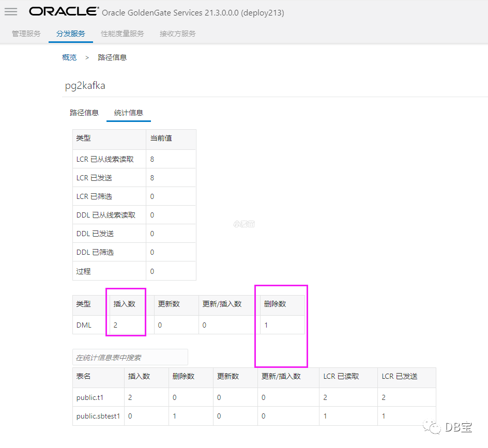Viewport: 488px width, 448px height.
Task: Focus the 在统计信息表中搜索 search field
Action: (x=130, y=357)
